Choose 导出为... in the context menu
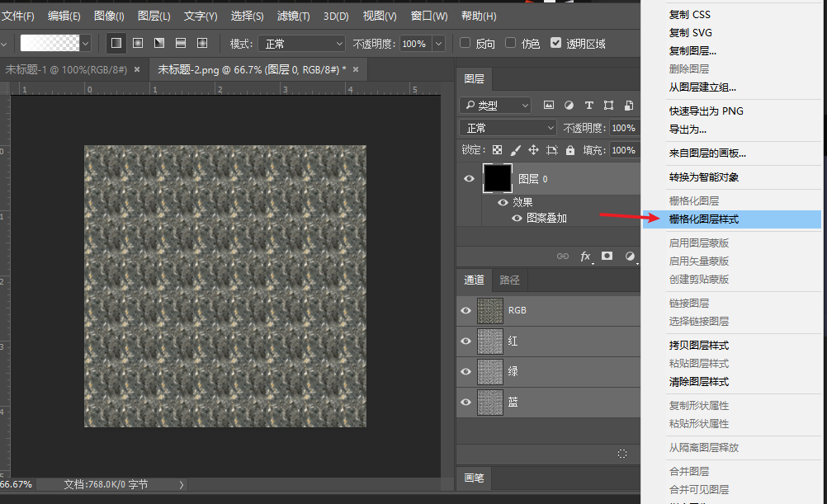 tap(732, 130)
